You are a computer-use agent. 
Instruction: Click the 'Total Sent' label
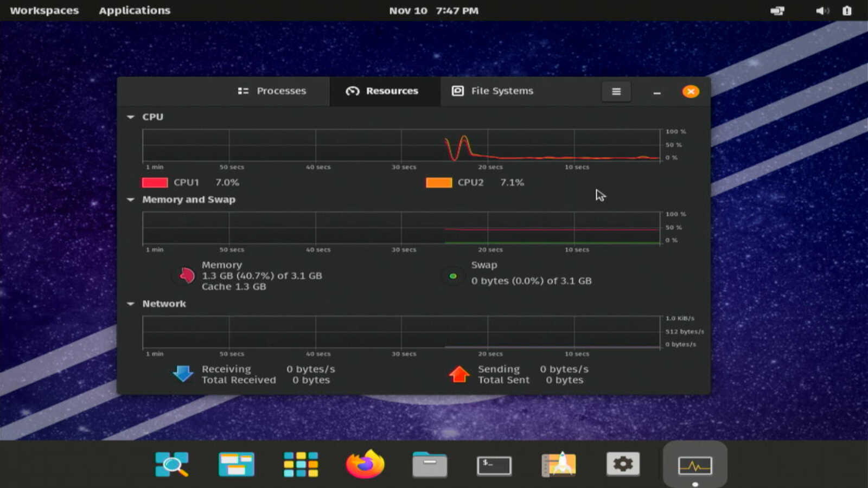503,380
